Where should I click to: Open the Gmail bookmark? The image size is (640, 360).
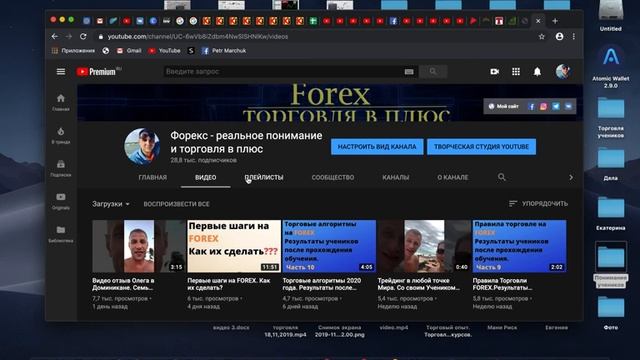pyautogui.click(x=129, y=51)
